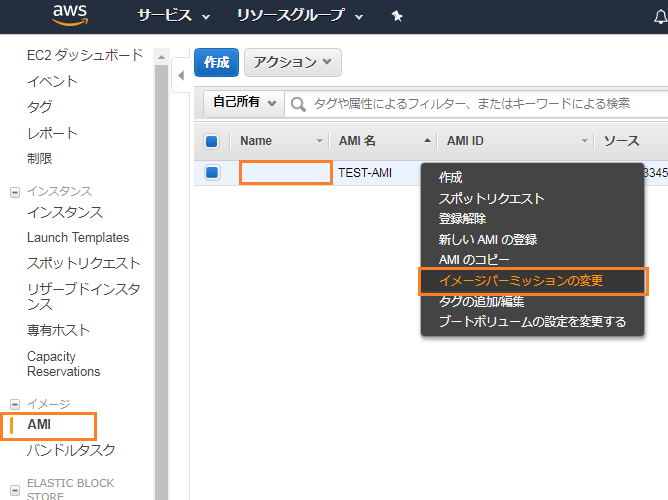This screenshot has height=500, width=668.
Task: Choose タグの追加/編集 menu entry
Action: pos(481,302)
